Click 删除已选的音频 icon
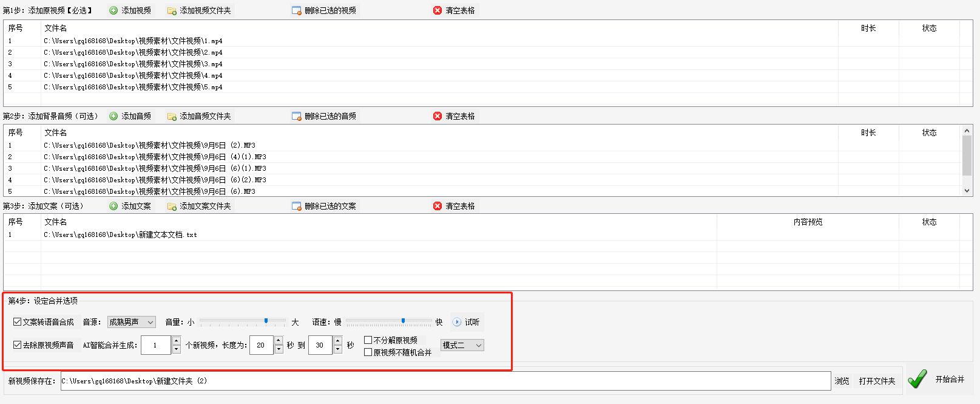The image size is (980, 404). 297,116
